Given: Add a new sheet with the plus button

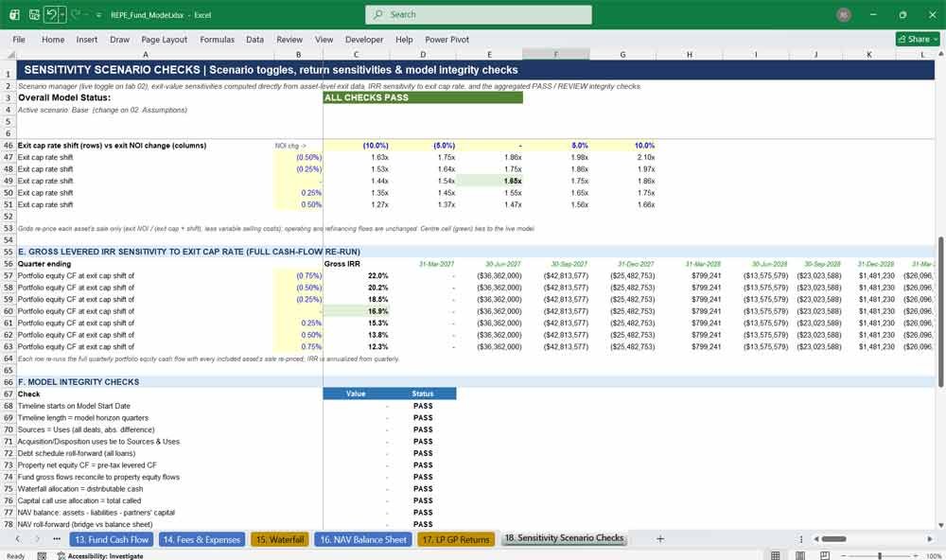Looking at the screenshot, I should (x=660, y=539).
